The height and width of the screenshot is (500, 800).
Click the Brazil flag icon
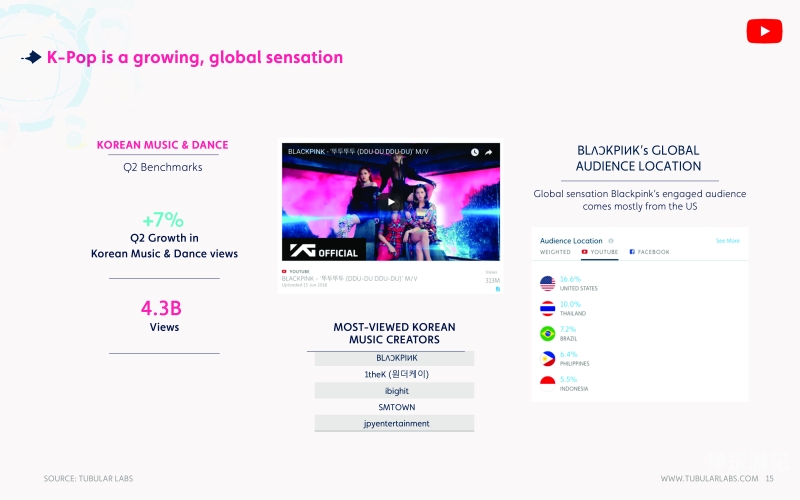click(x=547, y=333)
